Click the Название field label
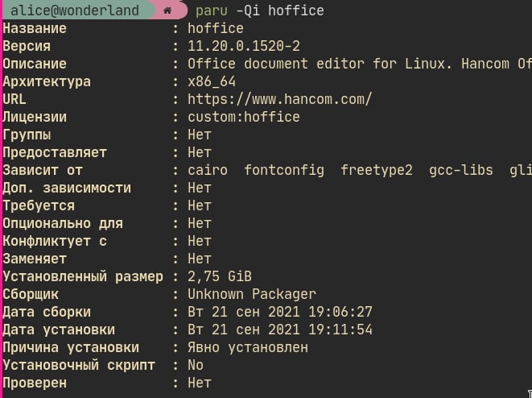This screenshot has width=532, height=398. [35, 28]
